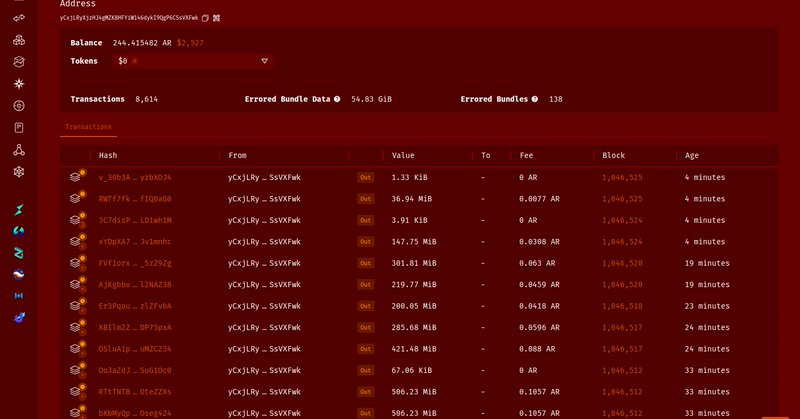Open the hexagon network icon in sidebar
The height and width of the screenshot is (419, 800).
[x=19, y=171]
